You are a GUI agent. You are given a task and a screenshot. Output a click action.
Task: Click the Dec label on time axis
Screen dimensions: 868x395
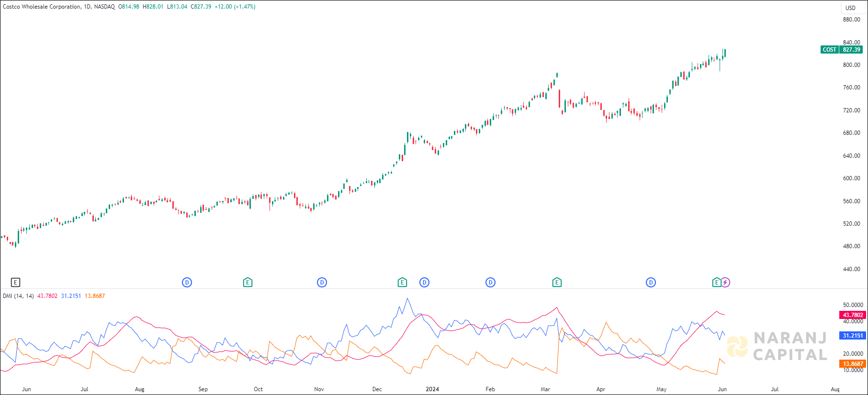tap(377, 389)
